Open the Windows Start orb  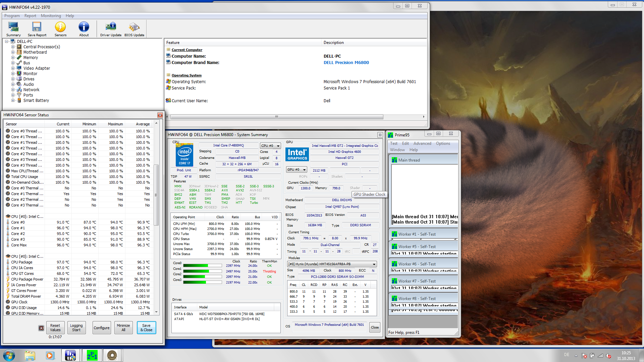click(x=9, y=355)
